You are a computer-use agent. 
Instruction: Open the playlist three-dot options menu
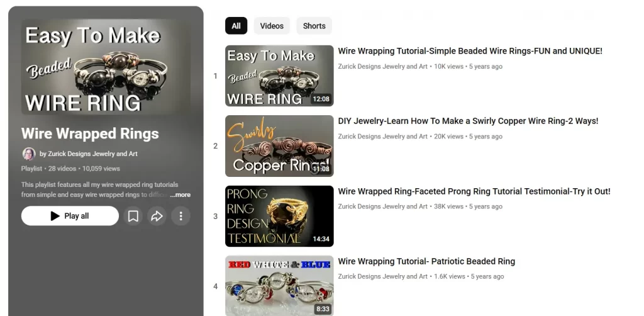180,216
